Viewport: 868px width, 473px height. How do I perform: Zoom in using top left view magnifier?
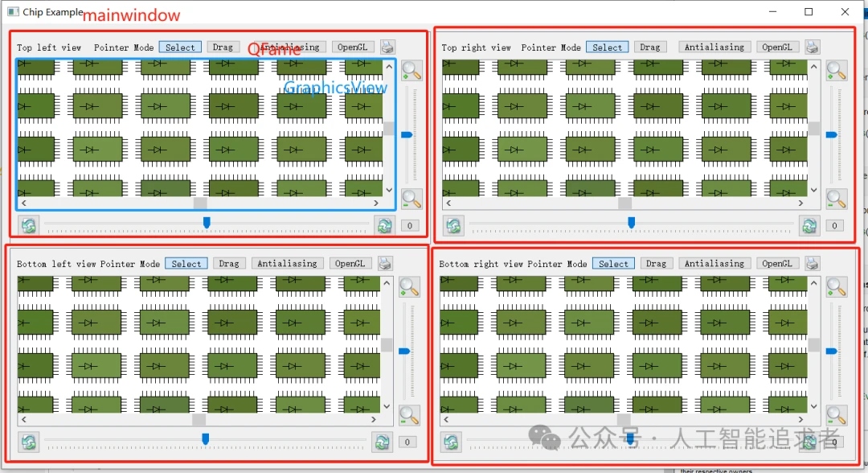click(x=411, y=70)
